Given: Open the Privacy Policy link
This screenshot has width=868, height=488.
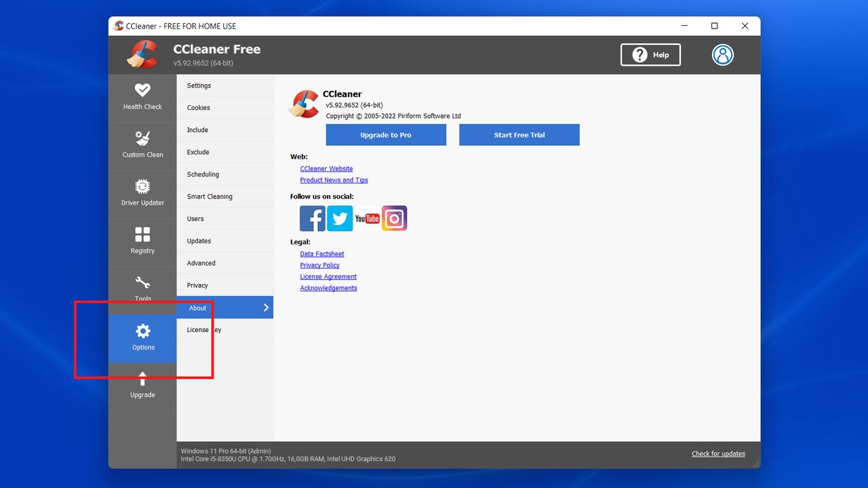Looking at the screenshot, I should [319, 265].
